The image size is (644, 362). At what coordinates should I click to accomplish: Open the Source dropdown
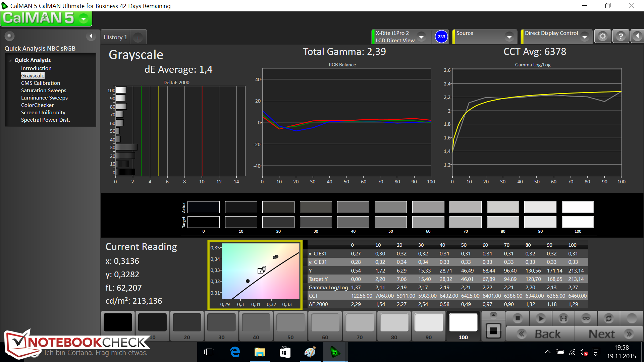pos(509,37)
